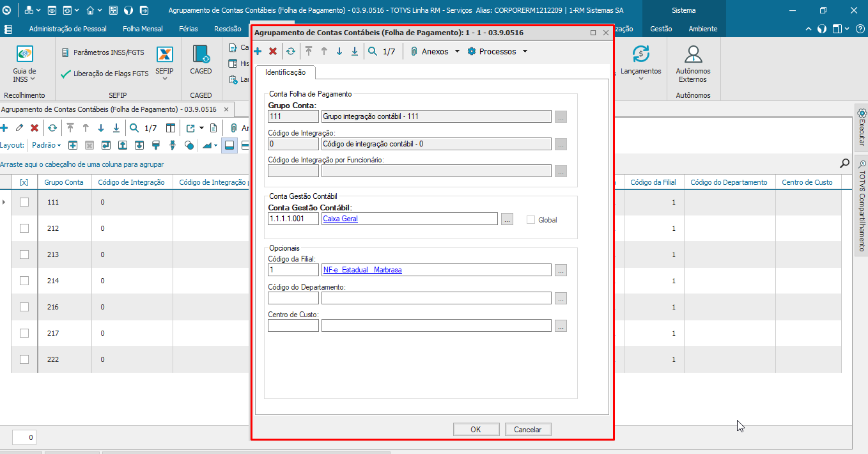Viewport: 868px width, 454px height.
Task: Check the row 222 checkbox in grid
Action: coord(24,359)
